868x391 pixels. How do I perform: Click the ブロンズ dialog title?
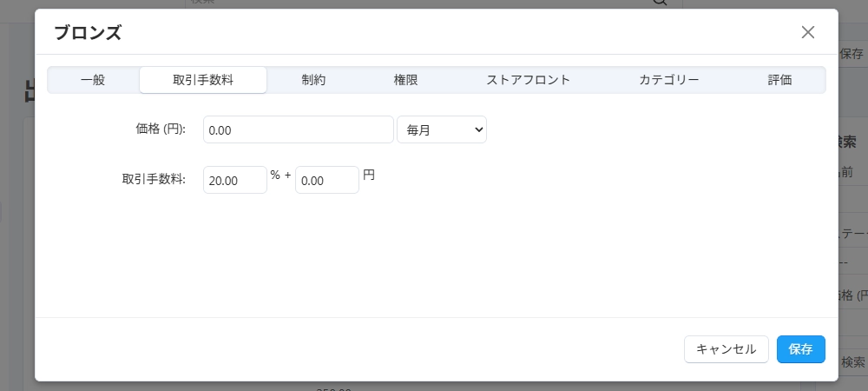(x=88, y=33)
